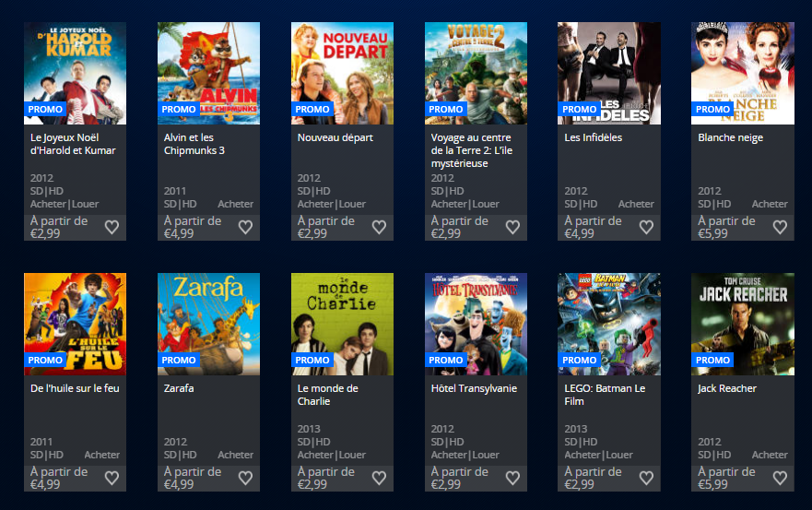Add Alvin et les Chipmunks 3 to favorites
The image size is (812, 510).
click(x=245, y=227)
